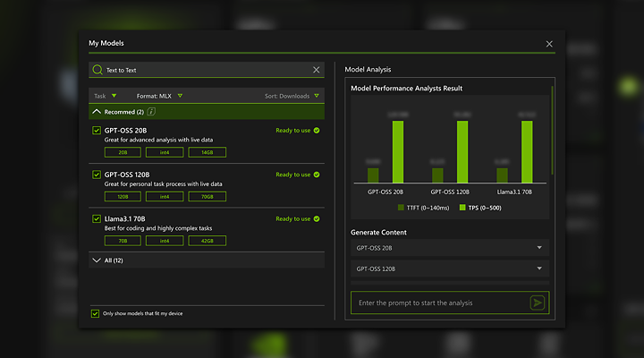644x358 pixels.
Task: Toggle Only show models that fit my device
Action: click(x=95, y=313)
